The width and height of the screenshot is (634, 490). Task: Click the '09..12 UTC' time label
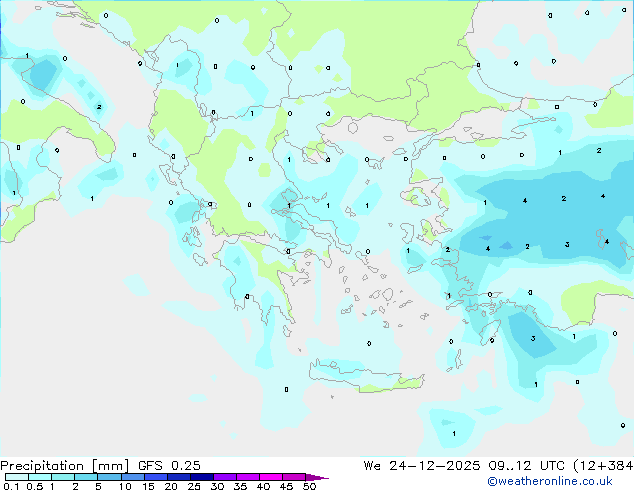(x=526, y=466)
